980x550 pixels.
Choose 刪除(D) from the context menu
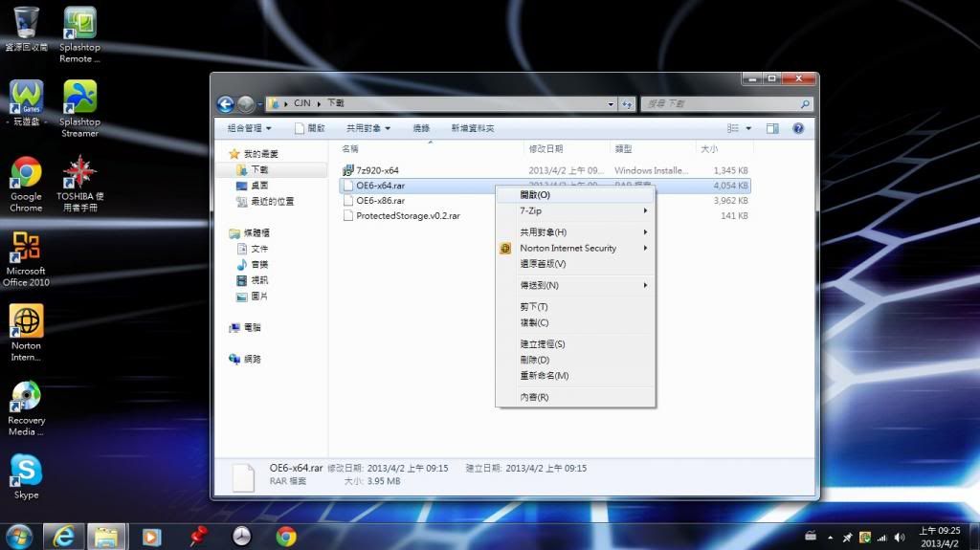[575, 360]
